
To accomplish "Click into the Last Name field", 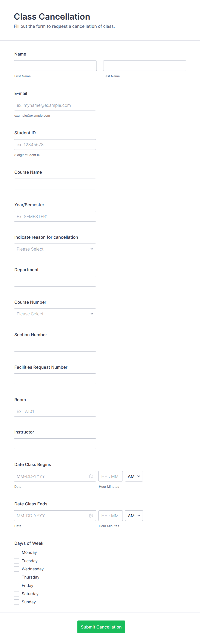I will [x=145, y=66].
